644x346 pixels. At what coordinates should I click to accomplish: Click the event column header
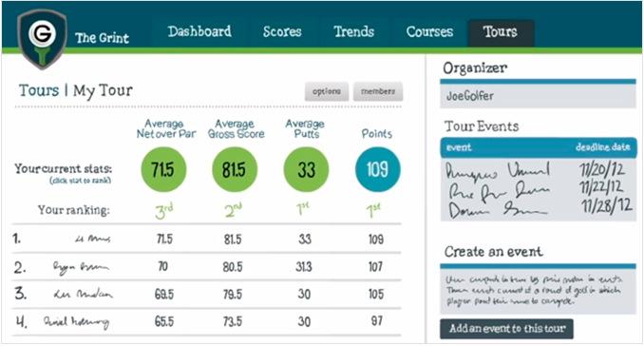(459, 147)
